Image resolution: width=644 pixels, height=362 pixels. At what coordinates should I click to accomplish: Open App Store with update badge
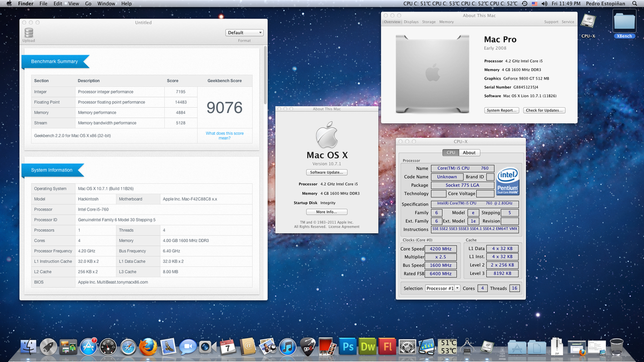point(88,346)
